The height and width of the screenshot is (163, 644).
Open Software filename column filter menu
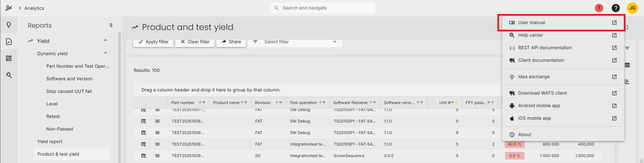[x=374, y=103]
